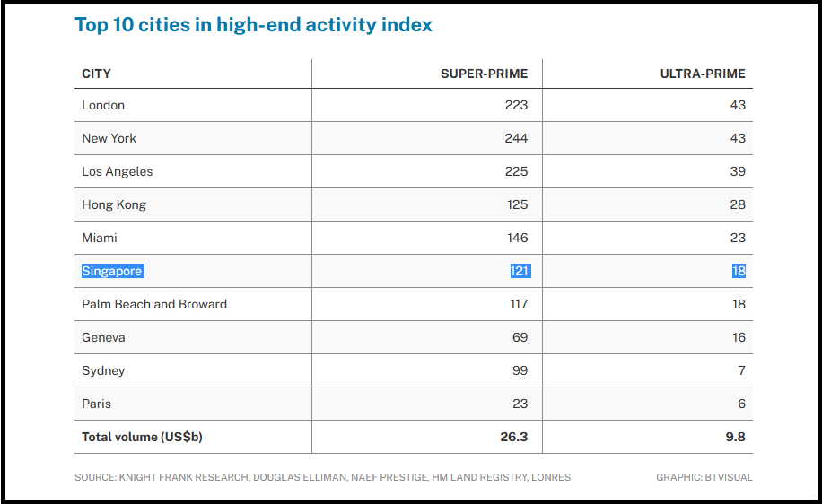822x504 pixels.
Task: Click the table title heading text
Action: click(253, 25)
